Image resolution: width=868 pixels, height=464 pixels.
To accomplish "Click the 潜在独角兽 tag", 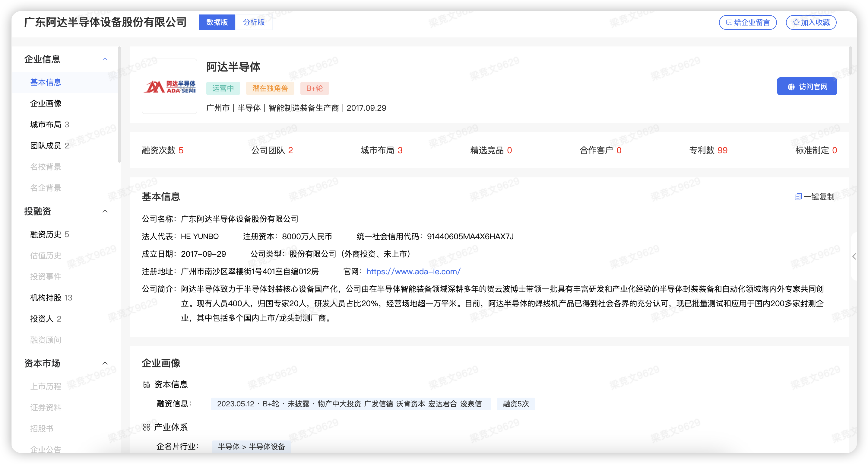I will point(270,88).
